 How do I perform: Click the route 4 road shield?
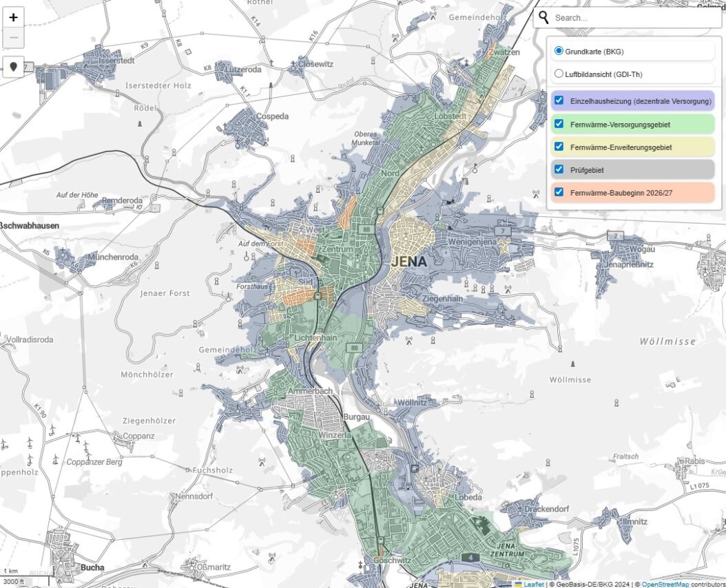470,557
